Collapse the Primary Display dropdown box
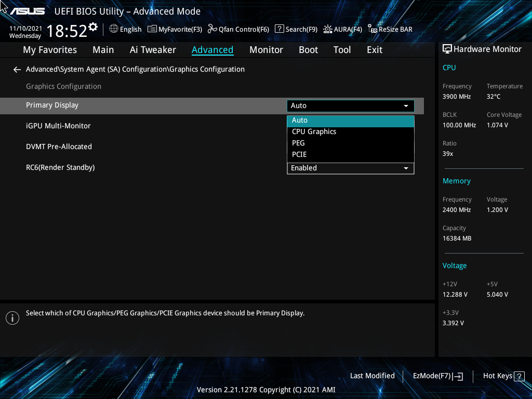The width and height of the screenshot is (532, 399). coord(351,106)
